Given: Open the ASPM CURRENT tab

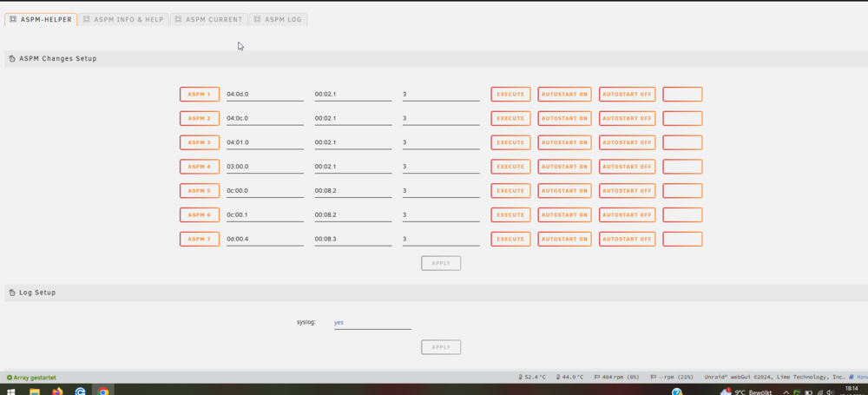Looking at the screenshot, I should coord(208,19).
